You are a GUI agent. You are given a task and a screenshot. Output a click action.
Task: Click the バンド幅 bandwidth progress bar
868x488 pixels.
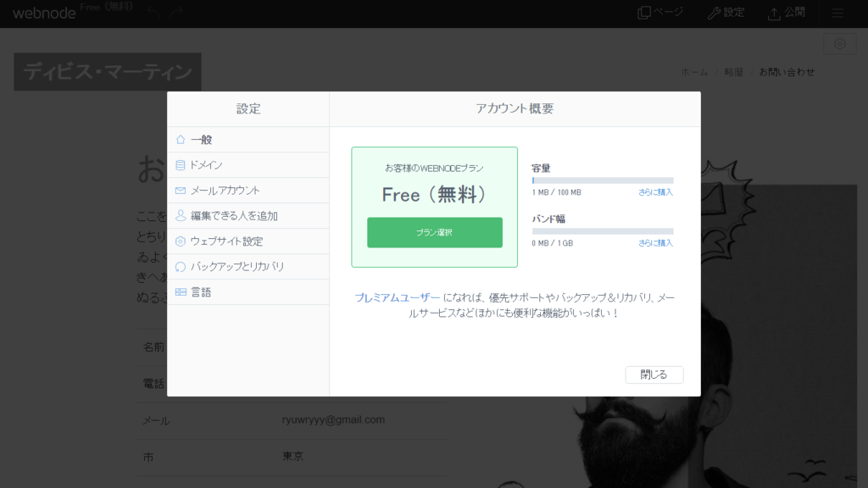click(603, 231)
